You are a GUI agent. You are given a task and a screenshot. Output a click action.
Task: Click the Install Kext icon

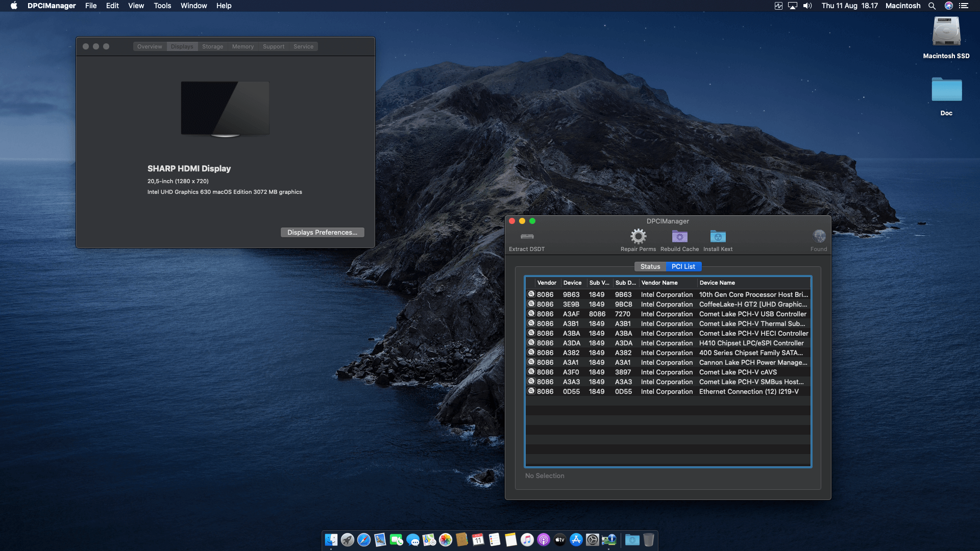pyautogui.click(x=718, y=236)
